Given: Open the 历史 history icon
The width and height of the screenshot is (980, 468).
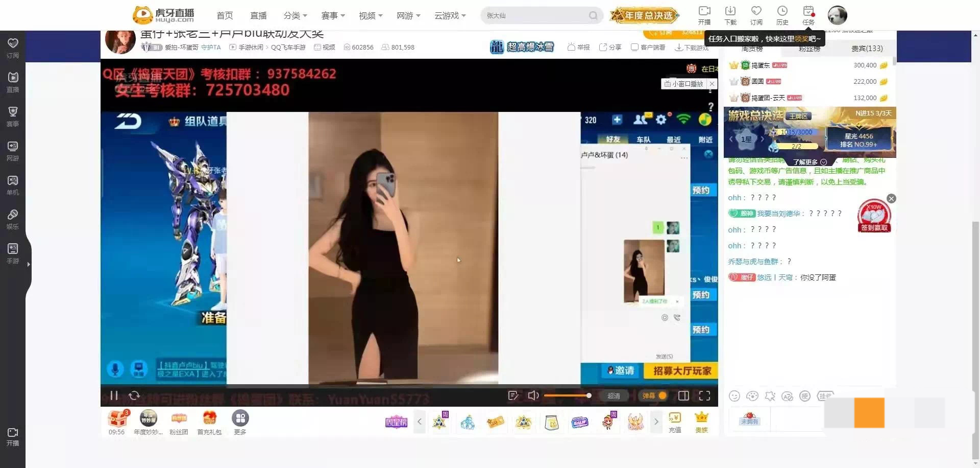Looking at the screenshot, I should pos(782,15).
